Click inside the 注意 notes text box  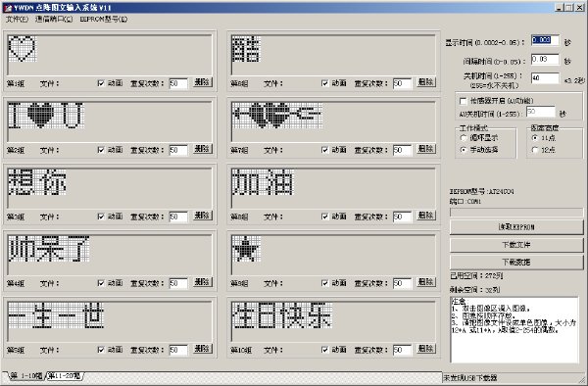coord(514,330)
